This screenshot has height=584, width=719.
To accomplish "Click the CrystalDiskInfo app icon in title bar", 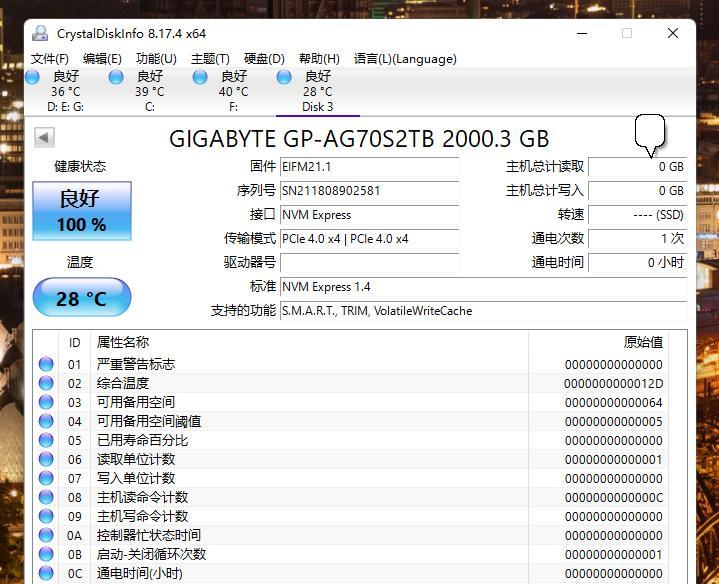I will pos(40,33).
